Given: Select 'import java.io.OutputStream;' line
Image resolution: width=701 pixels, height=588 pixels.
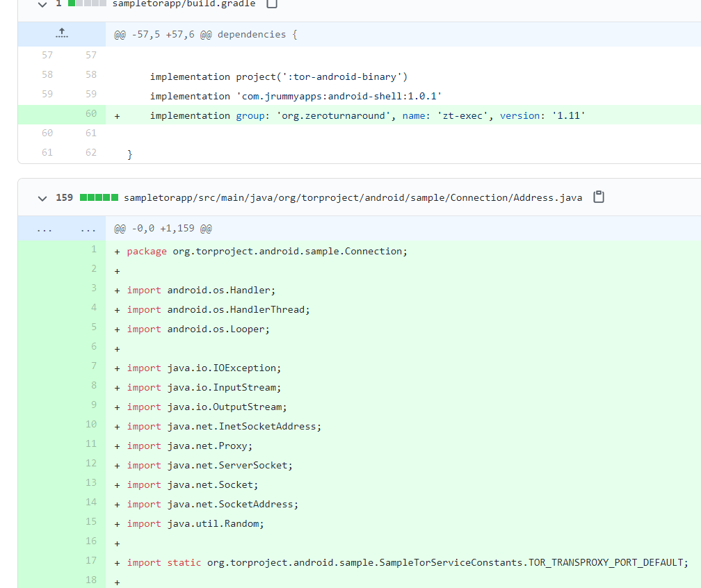Looking at the screenshot, I should pyautogui.click(x=207, y=407).
